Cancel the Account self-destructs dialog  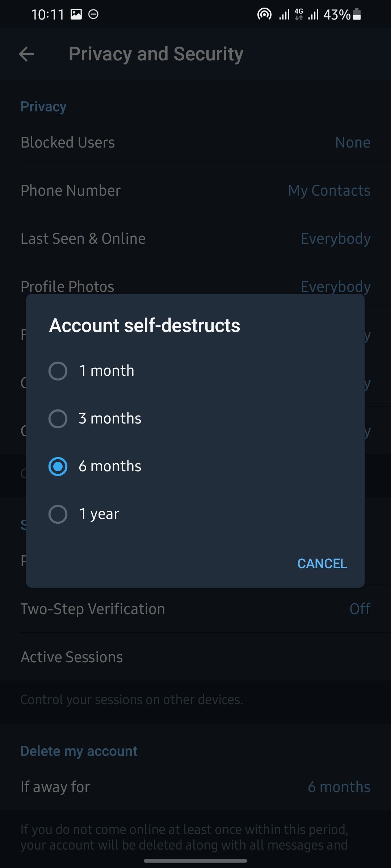click(x=322, y=563)
